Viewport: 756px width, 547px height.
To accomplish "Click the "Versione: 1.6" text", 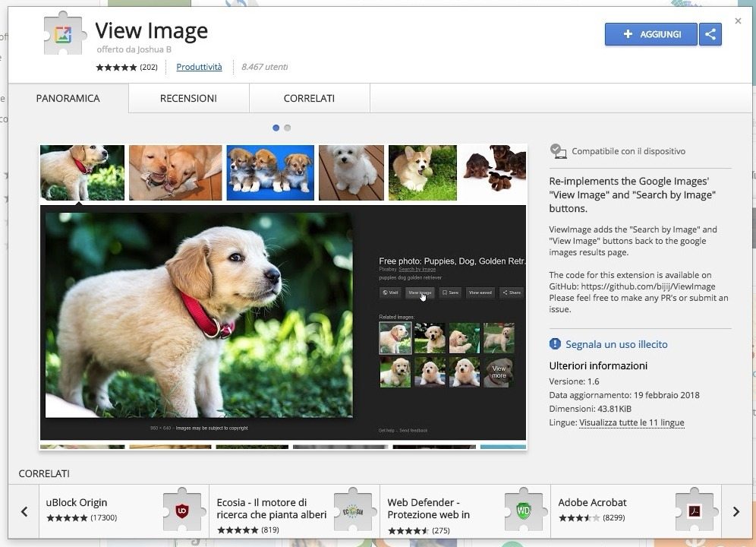I will (x=574, y=381).
